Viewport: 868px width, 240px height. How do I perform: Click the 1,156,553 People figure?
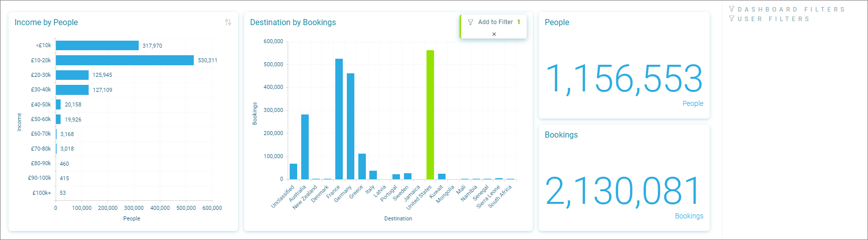pos(623,79)
